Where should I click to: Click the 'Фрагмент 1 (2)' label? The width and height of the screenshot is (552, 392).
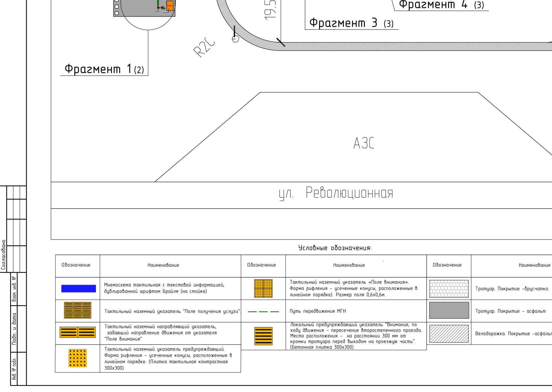point(104,69)
